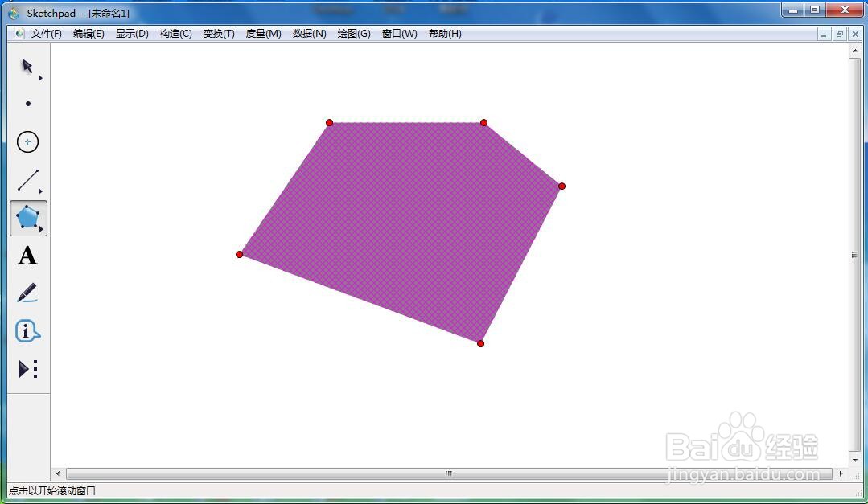This screenshot has height=504, width=868.
Task: Open the 文件 menu
Action: [x=45, y=34]
